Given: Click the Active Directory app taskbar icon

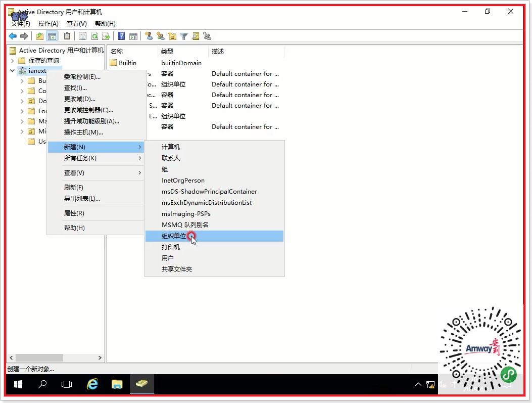Looking at the screenshot, I should coord(142,384).
